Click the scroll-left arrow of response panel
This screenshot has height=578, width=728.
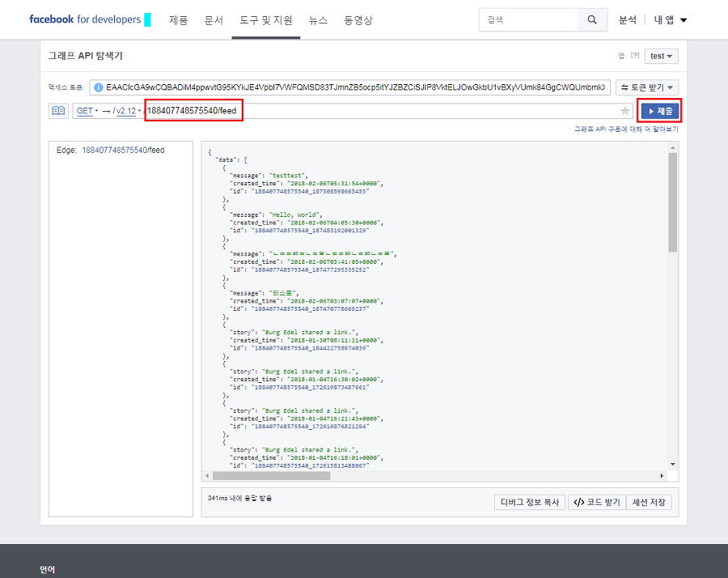coord(207,476)
